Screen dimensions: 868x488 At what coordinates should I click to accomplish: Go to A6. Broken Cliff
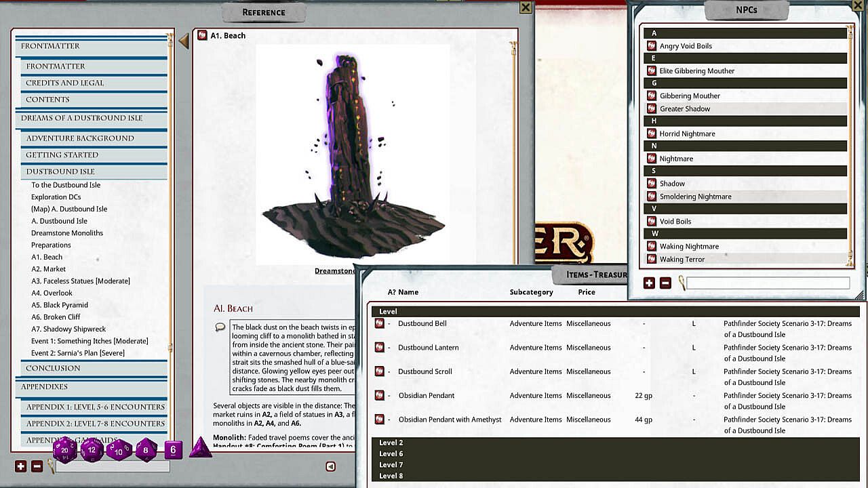point(56,317)
